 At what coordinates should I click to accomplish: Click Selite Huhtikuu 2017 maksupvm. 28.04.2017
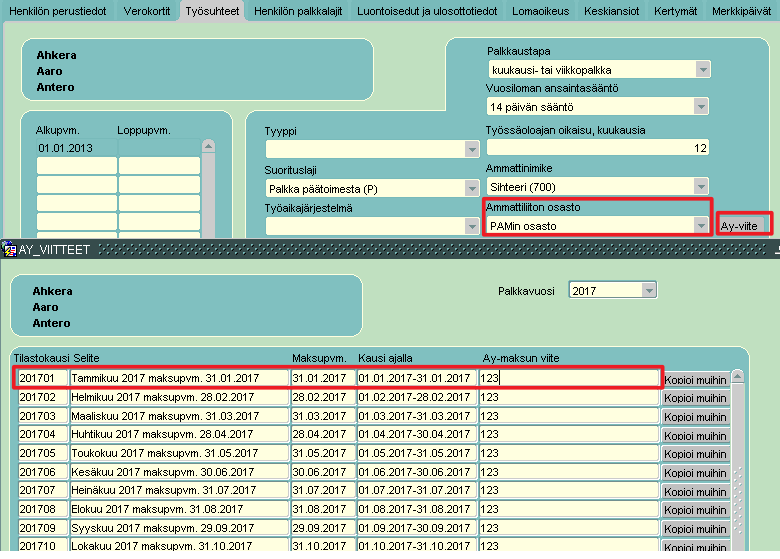[x=179, y=434]
